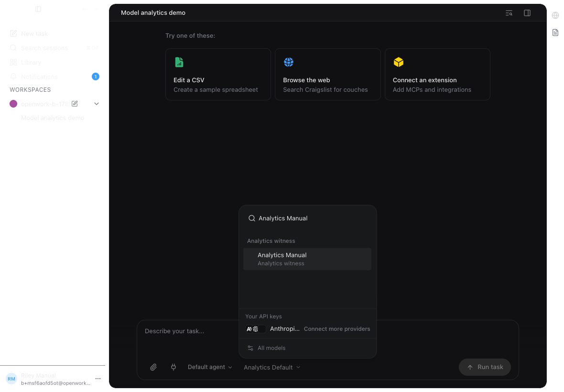564x392 pixels.
Task: Open the Library grid icon
Action: (x=13, y=62)
